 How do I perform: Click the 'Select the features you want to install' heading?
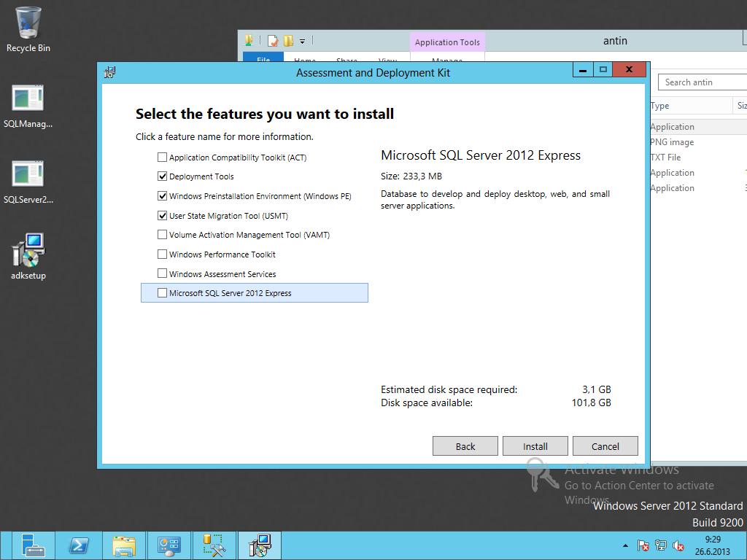click(x=265, y=114)
